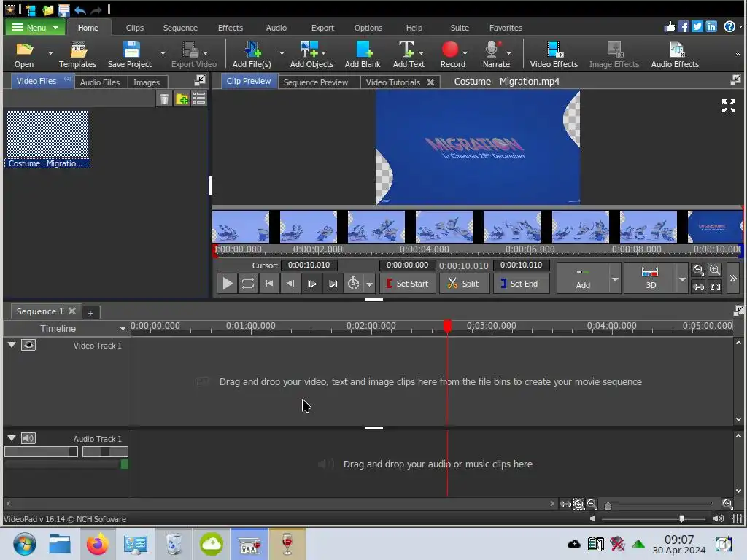The width and height of the screenshot is (747, 560).
Task: Click the new folder icon in file bin
Action: click(182, 98)
